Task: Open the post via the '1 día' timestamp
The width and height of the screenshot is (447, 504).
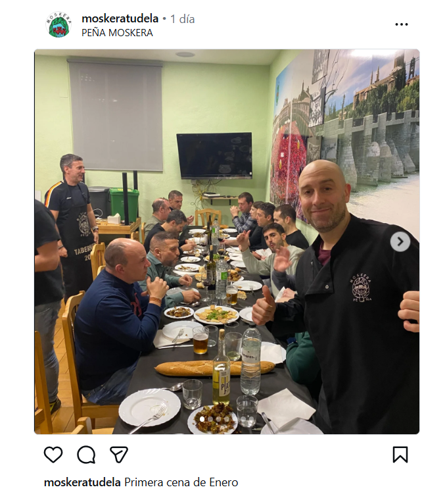Action: [182, 19]
